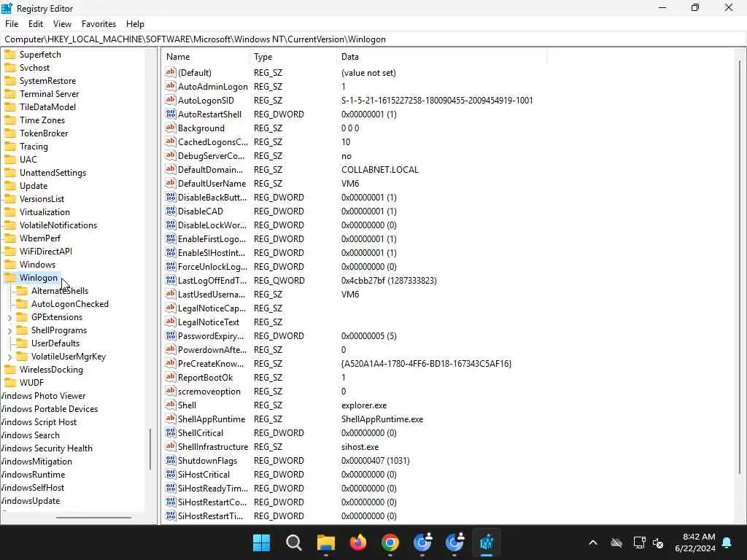Open the Edit menu
Screen dimensions: 747x560
click(35, 24)
